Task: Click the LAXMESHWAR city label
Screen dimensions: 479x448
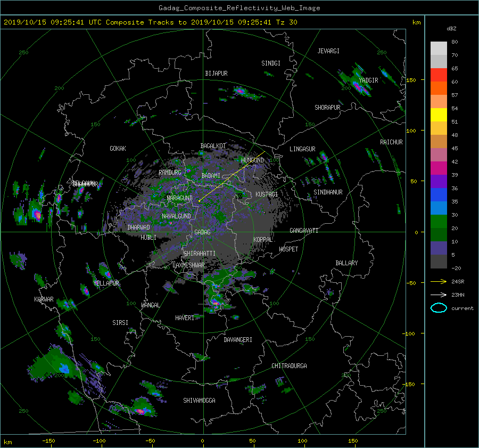Action: 188,265
